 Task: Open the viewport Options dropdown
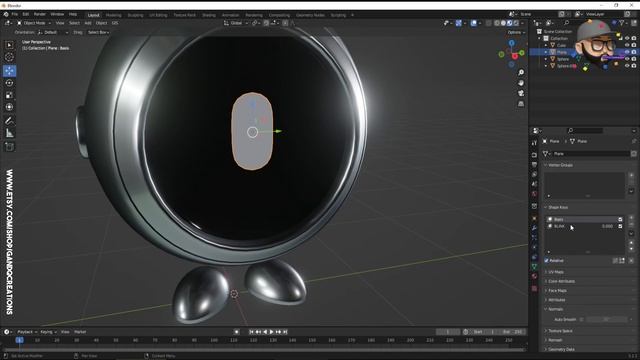(516, 32)
